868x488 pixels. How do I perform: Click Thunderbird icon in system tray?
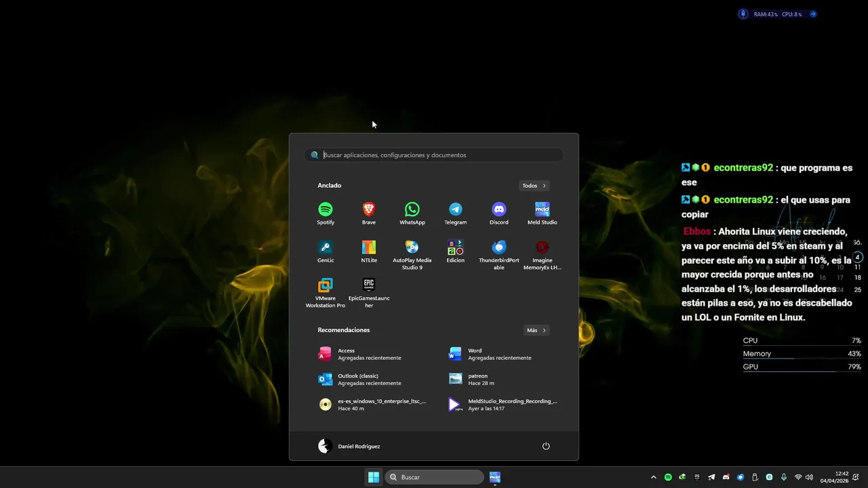741,477
